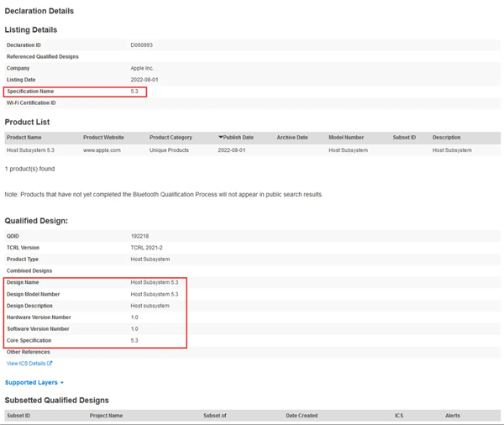Click the Alerts column header
This screenshot has height=425, width=504.
click(453, 415)
